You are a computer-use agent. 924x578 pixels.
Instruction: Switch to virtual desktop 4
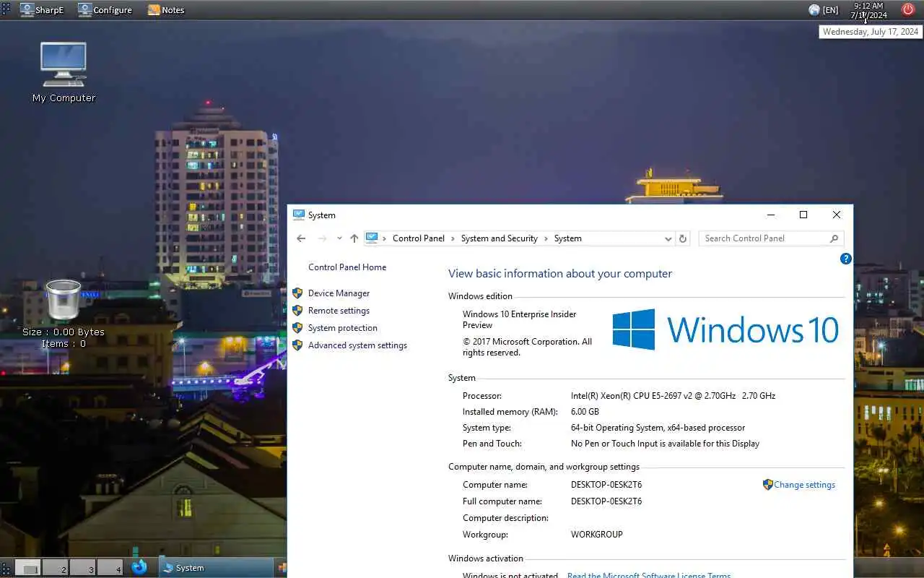[x=110, y=567]
